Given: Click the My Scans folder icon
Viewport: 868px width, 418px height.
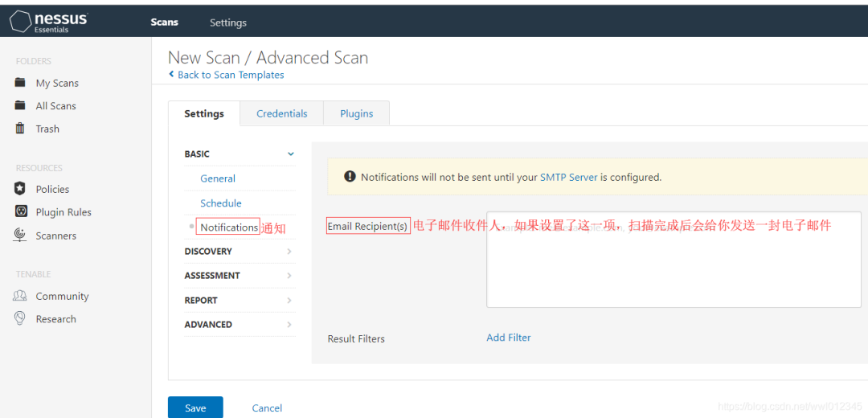Looking at the screenshot, I should click(x=20, y=83).
